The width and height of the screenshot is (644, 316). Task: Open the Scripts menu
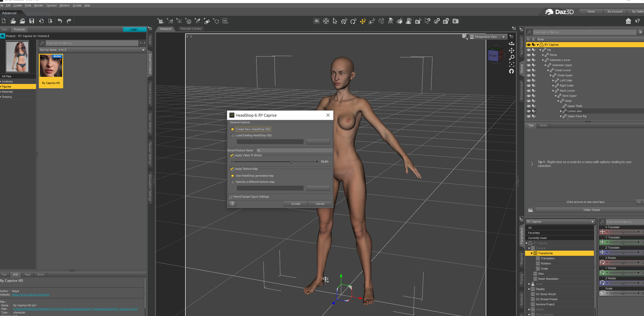pos(77,6)
